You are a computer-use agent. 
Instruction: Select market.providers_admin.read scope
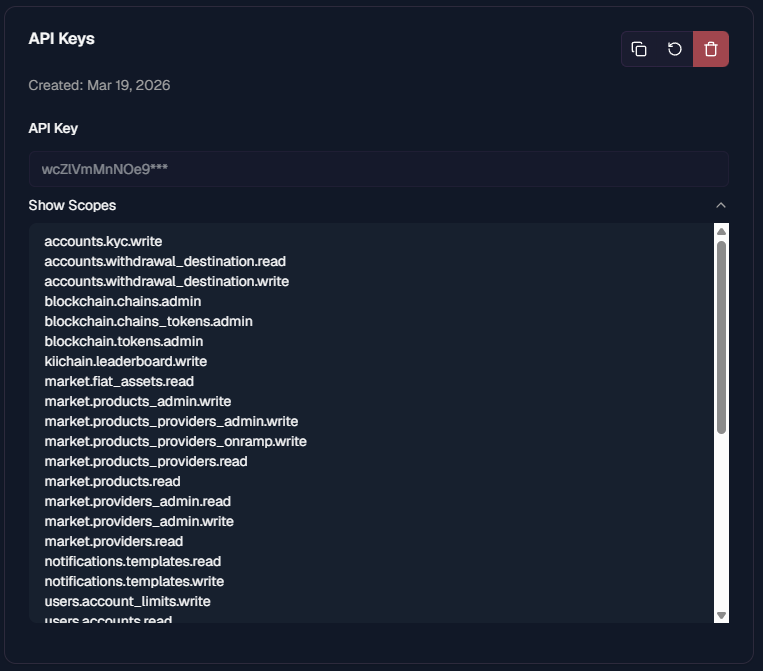tap(138, 501)
